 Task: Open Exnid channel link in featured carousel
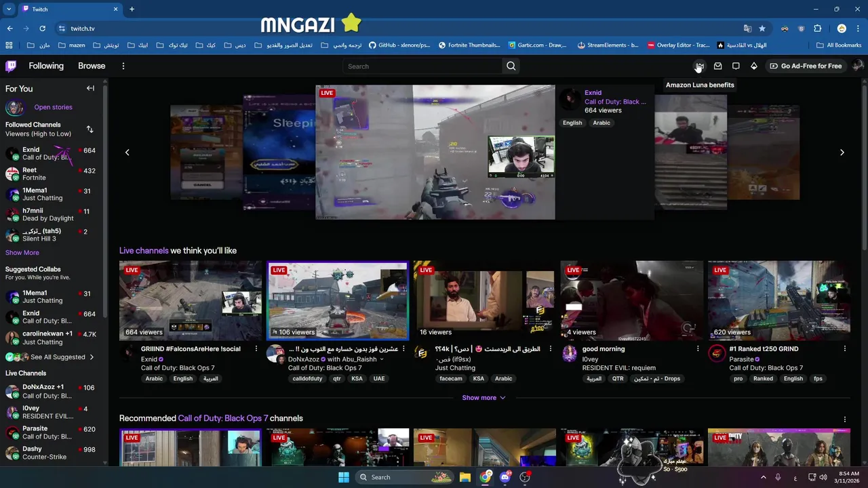point(593,93)
